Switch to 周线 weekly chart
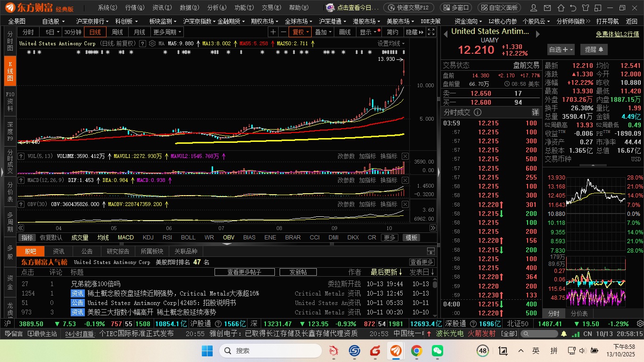Screen dimensions: 644x362 (117, 32)
